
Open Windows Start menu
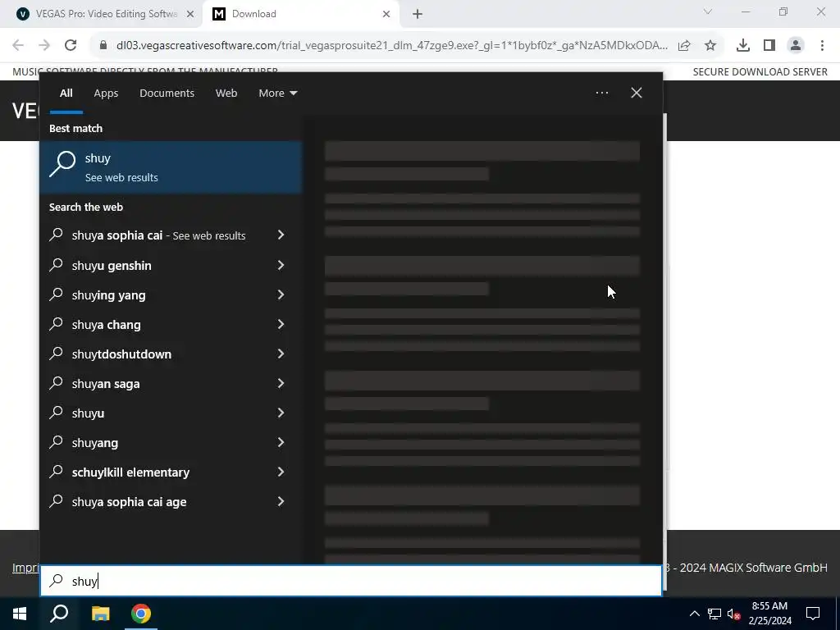(x=20, y=614)
